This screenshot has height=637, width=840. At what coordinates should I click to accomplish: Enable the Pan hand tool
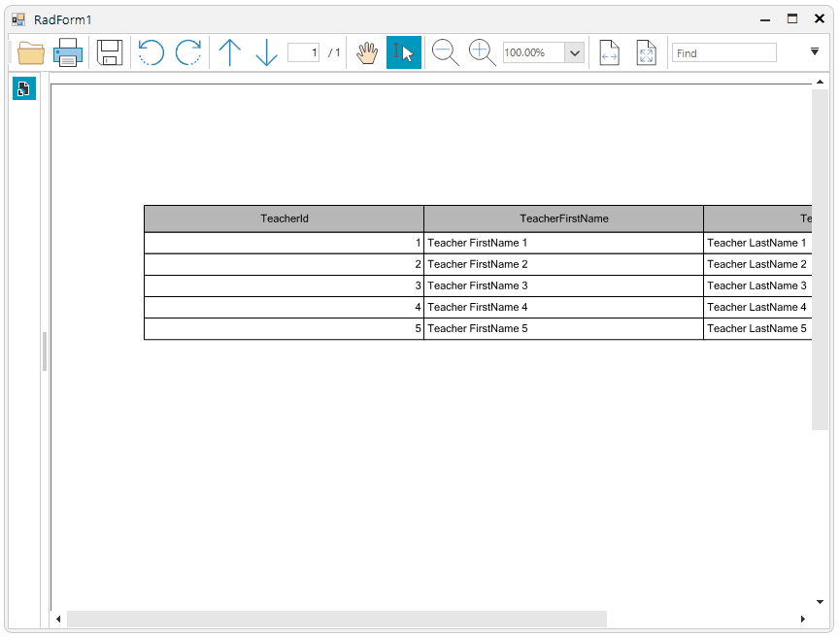(x=367, y=52)
